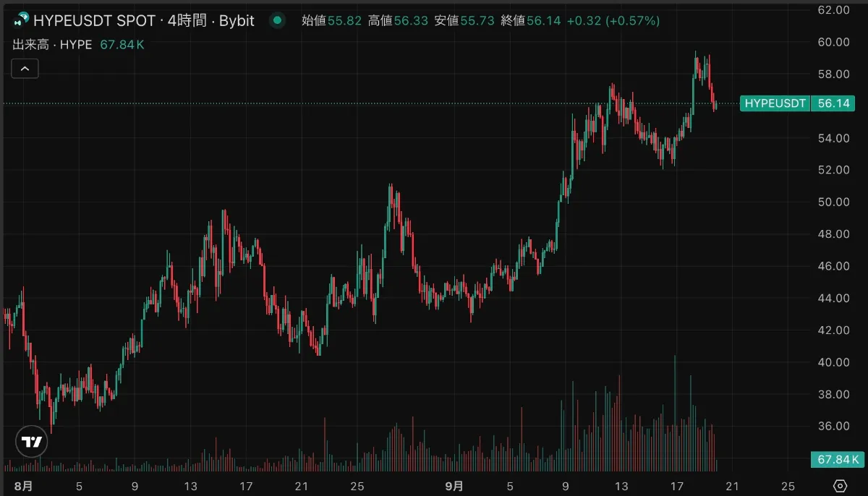Click the +0.32 (+0.57%) change text
Viewport: 868px width, 496px height.
613,21
